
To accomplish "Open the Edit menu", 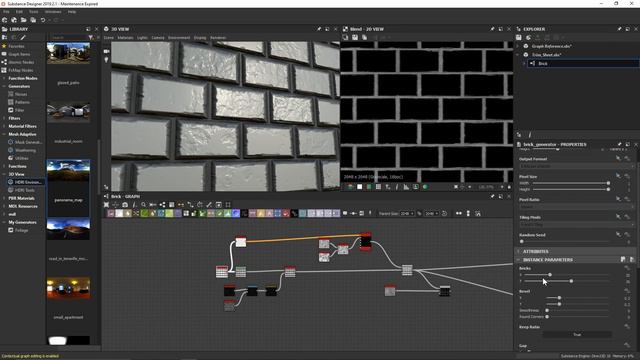I will 19,12.
